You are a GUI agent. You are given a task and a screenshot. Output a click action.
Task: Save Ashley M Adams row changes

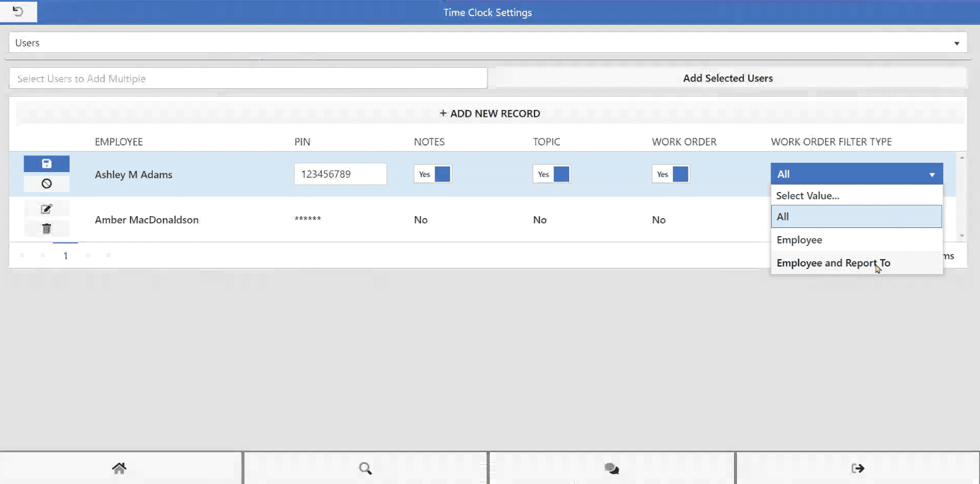47,163
